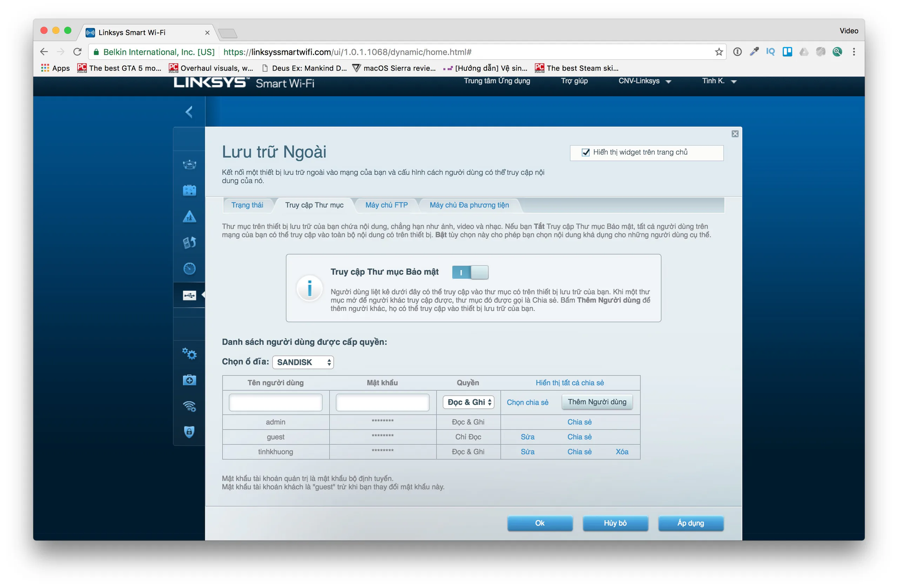Switch to the Trạng thái tab

247,205
